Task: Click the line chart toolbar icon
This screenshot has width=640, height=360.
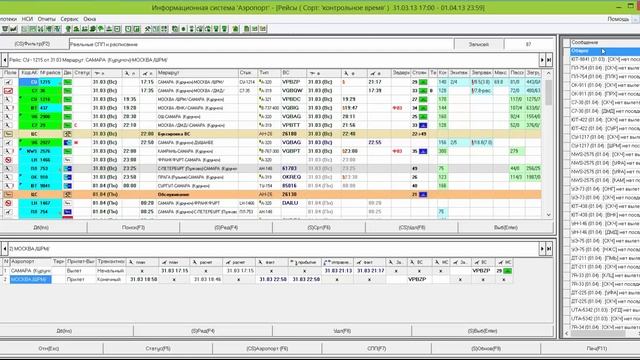Action: coord(13,29)
